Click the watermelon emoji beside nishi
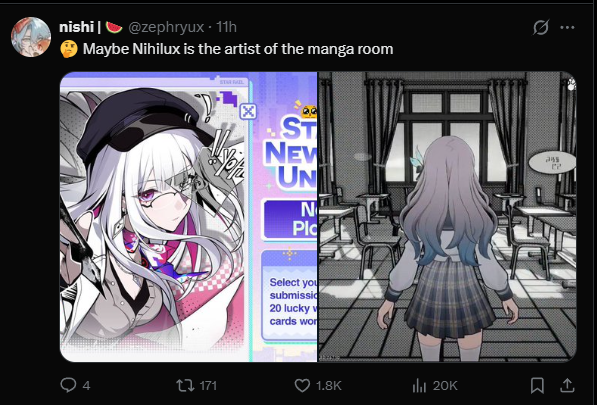 (x=114, y=27)
